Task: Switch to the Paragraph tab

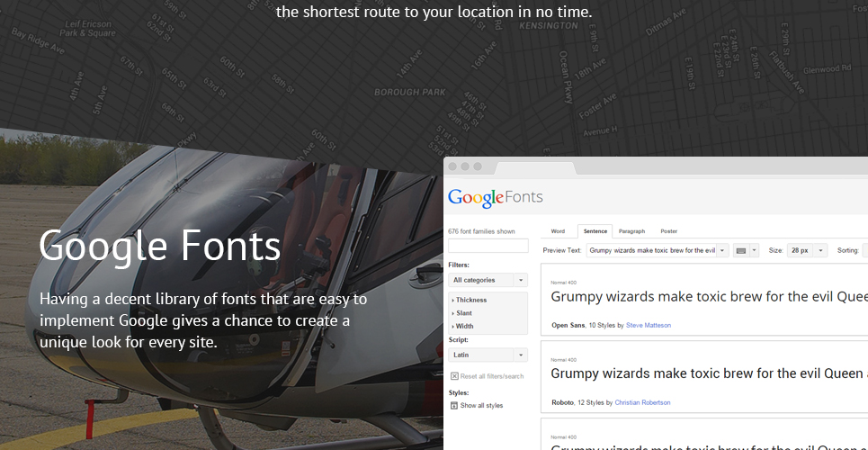Action: pyautogui.click(x=631, y=231)
